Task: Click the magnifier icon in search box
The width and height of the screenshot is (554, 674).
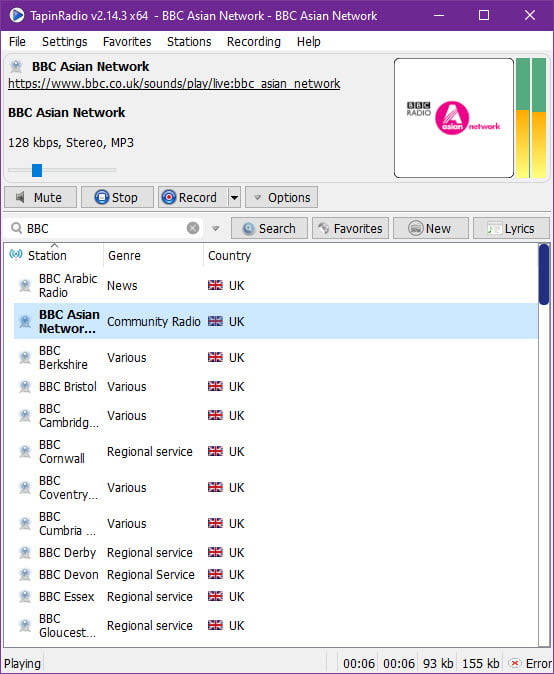Action: (x=16, y=228)
